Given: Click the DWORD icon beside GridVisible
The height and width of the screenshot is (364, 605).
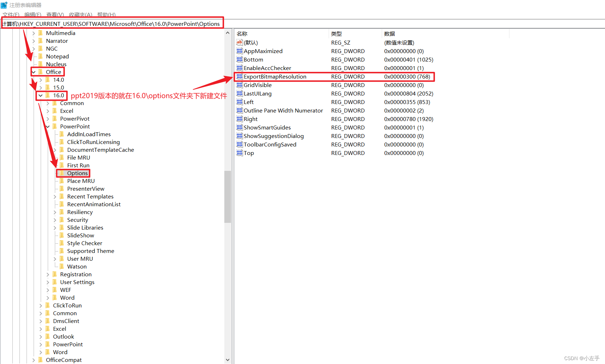Looking at the screenshot, I should pyautogui.click(x=240, y=85).
